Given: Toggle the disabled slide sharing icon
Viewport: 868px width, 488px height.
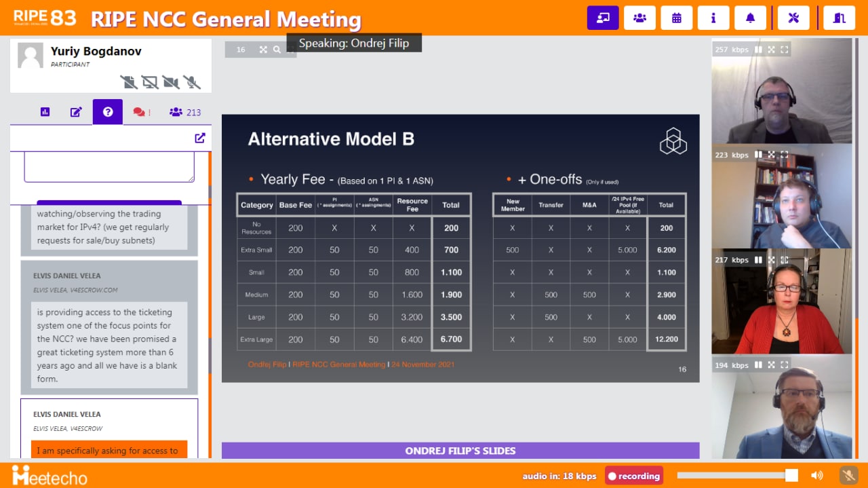Looking at the screenshot, I should coord(129,82).
